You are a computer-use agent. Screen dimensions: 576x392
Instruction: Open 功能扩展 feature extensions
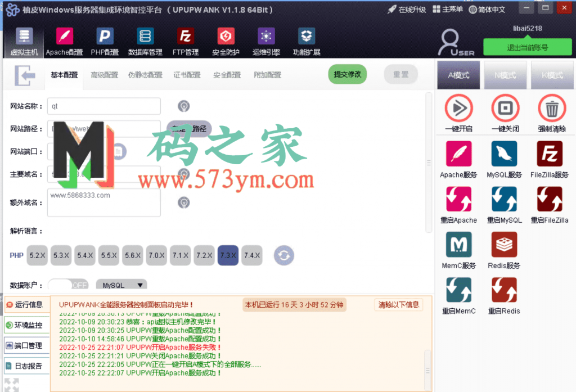point(307,42)
